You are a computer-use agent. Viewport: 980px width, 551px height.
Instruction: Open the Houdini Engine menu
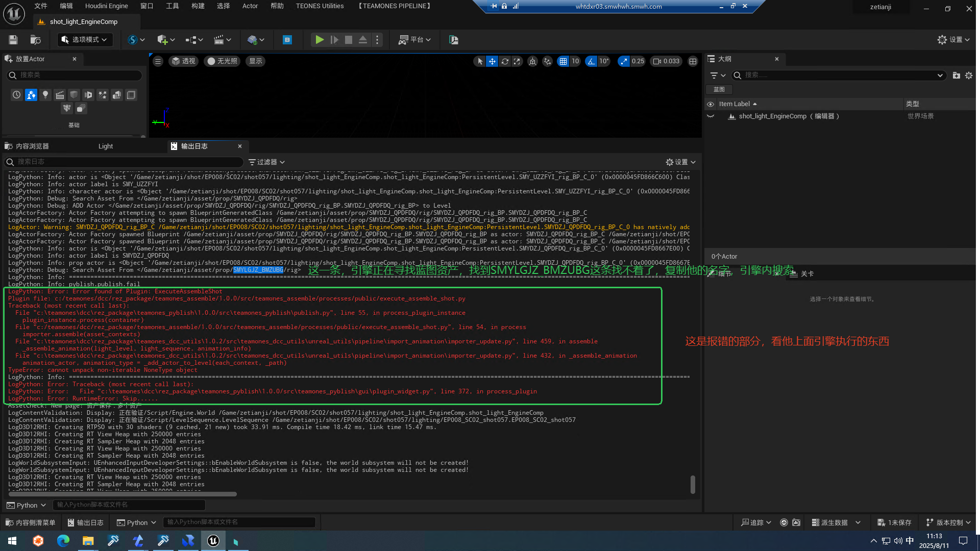[x=106, y=6]
